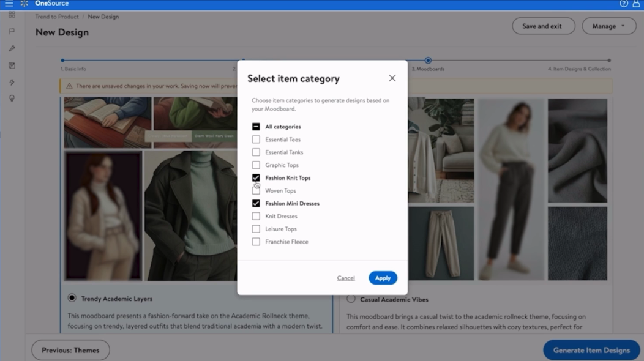Click the Walmart spark logo icon

pos(24,4)
